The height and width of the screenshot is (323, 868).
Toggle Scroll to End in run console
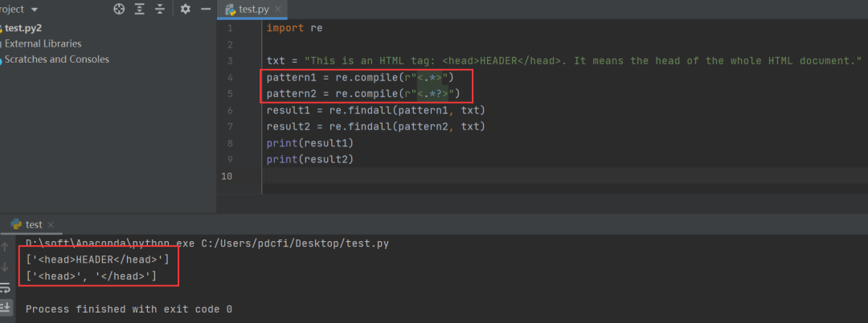5,306
